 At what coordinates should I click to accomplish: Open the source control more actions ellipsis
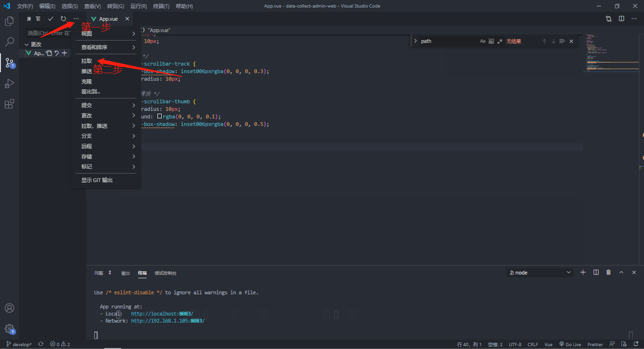click(x=76, y=19)
